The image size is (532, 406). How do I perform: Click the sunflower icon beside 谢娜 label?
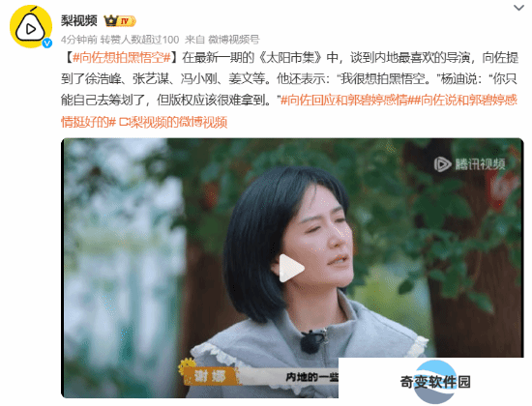187,367
